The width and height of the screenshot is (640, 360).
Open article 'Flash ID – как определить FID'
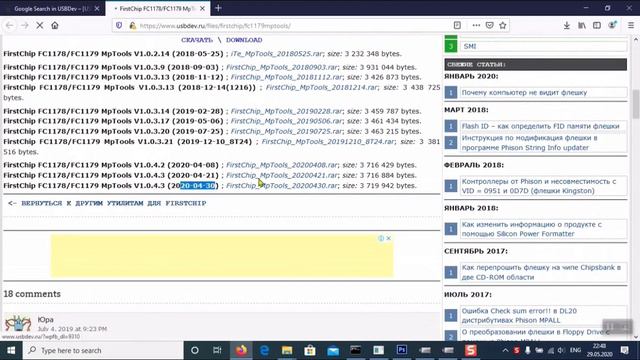(x=540, y=126)
